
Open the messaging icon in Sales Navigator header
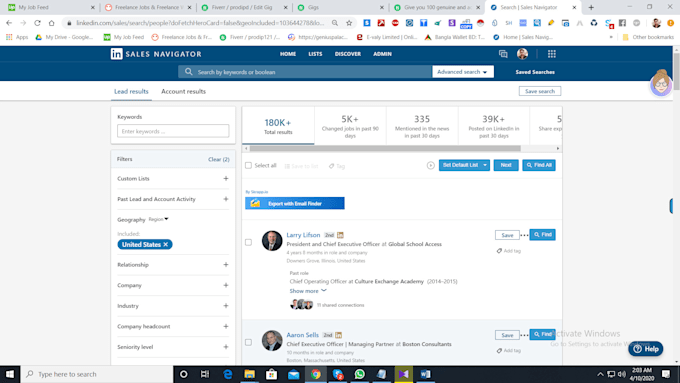503,54
